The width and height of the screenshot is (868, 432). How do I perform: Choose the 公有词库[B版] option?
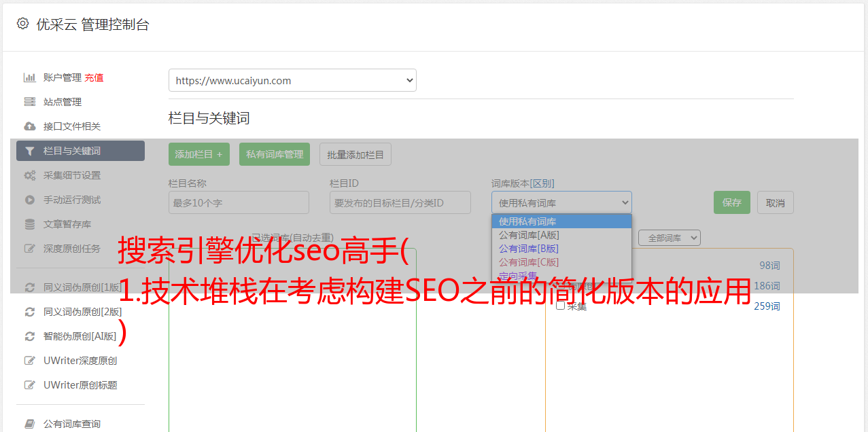561,249
